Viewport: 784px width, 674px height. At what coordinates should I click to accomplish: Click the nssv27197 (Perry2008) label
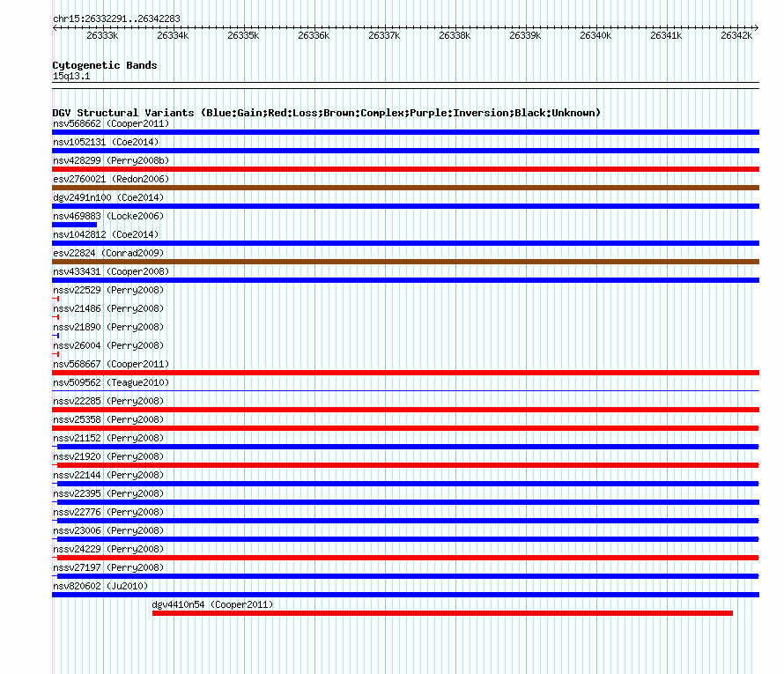pos(108,567)
